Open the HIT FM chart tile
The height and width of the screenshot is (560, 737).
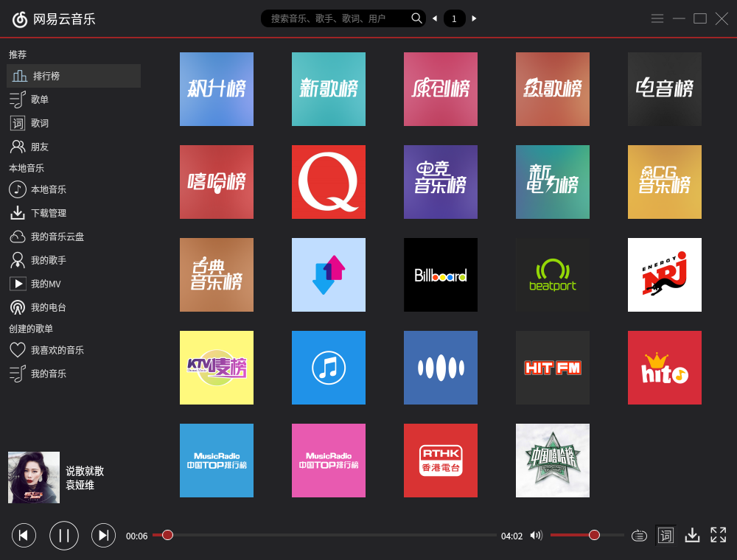point(553,368)
